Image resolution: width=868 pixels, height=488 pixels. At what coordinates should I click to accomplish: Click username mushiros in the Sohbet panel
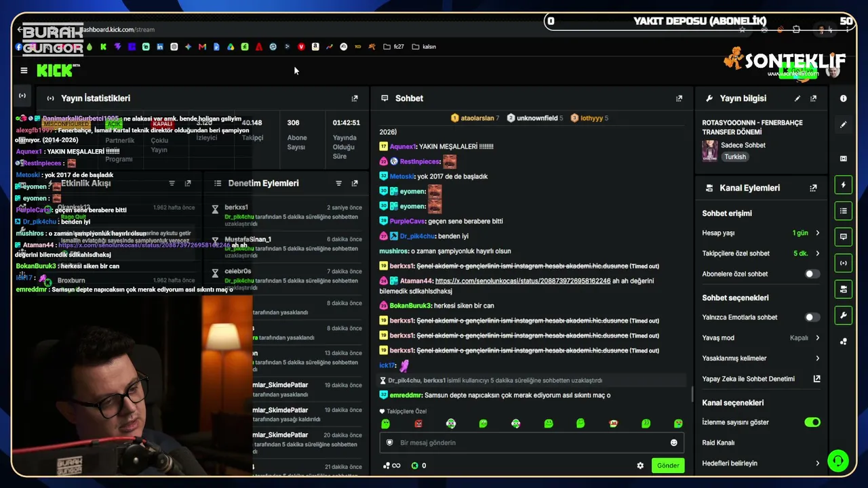coord(394,251)
